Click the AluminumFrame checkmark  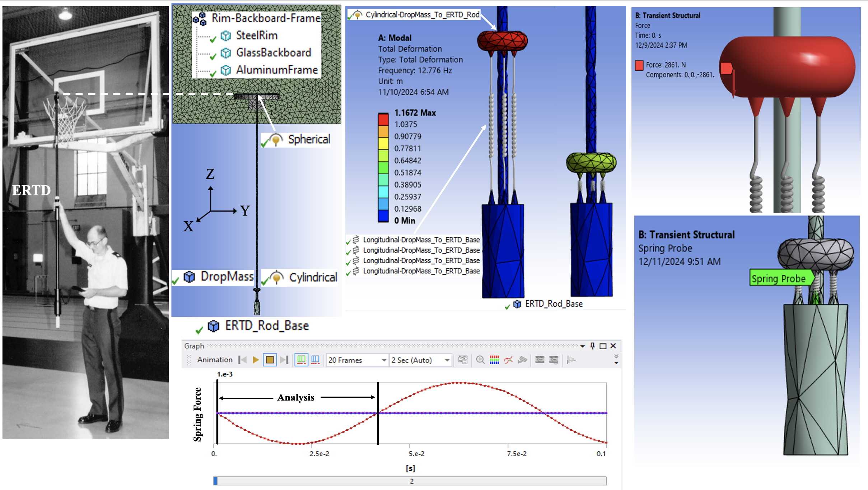click(213, 74)
